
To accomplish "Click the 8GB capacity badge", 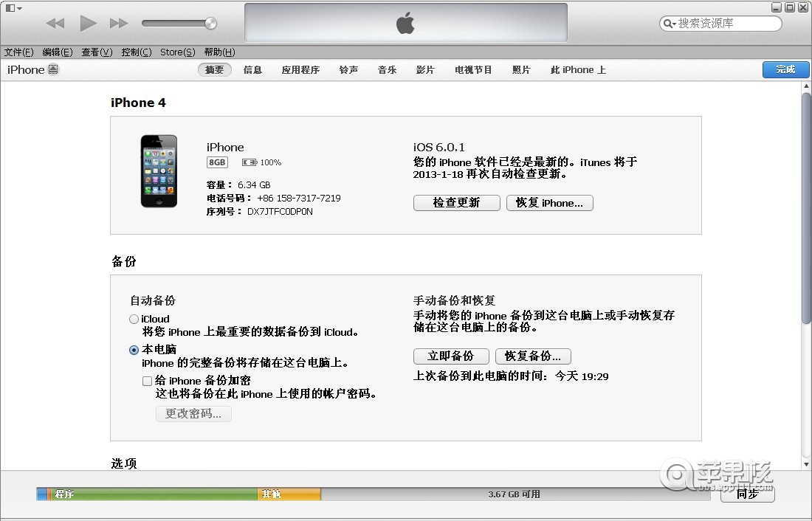I will coord(217,162).
